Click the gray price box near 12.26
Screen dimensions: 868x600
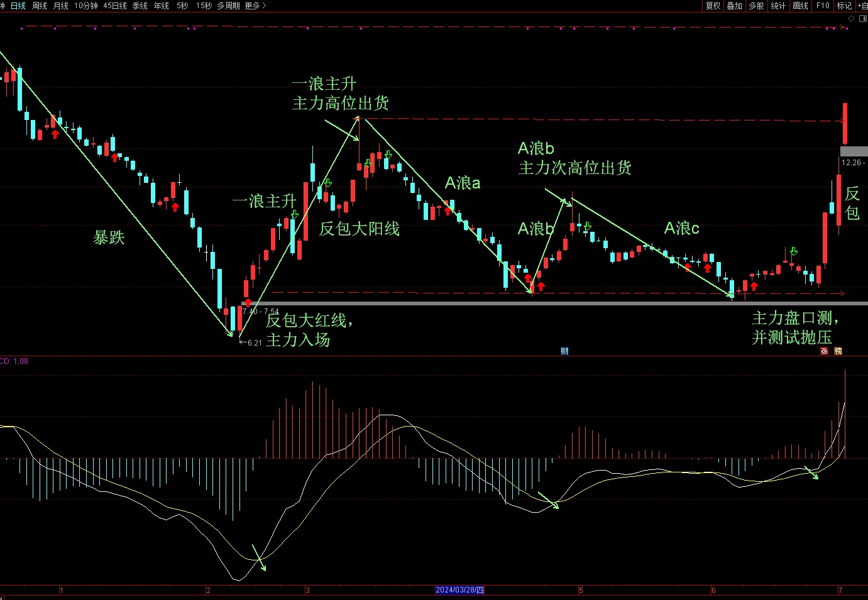pos(854,151)
